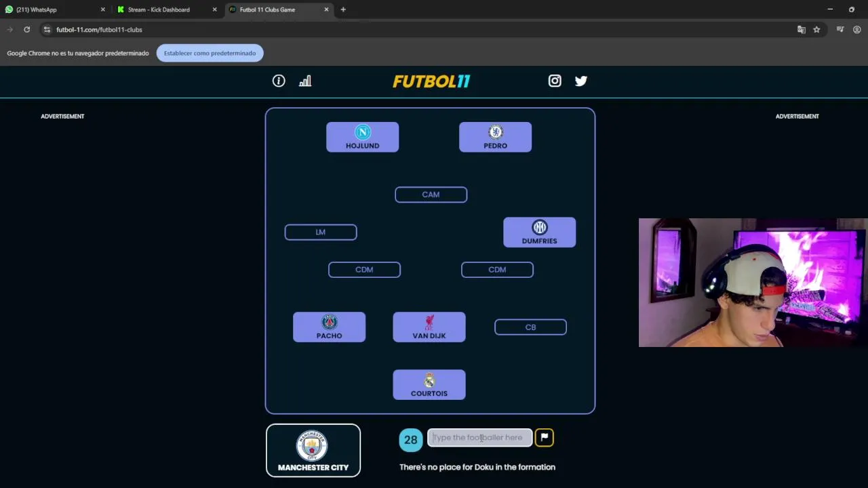
Task: Bookmark this page with the star
Action: point(816,30)
